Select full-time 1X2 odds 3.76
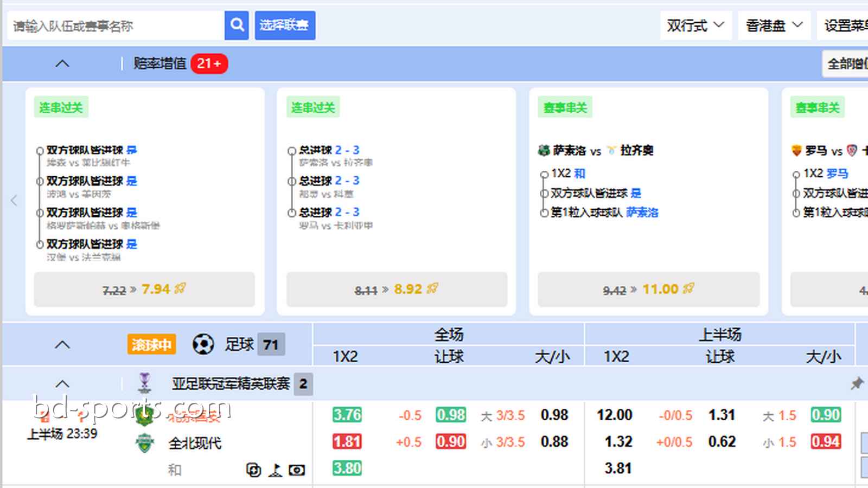 (x=347, y=415)
